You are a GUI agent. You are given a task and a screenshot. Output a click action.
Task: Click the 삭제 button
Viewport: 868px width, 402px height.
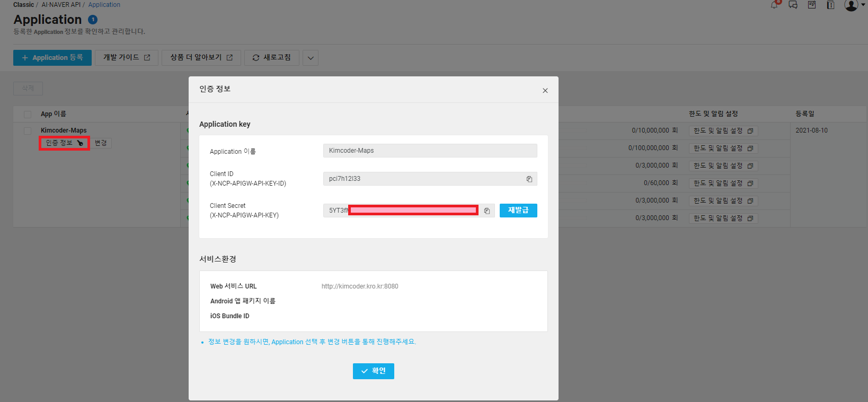(x=28, y=88)
